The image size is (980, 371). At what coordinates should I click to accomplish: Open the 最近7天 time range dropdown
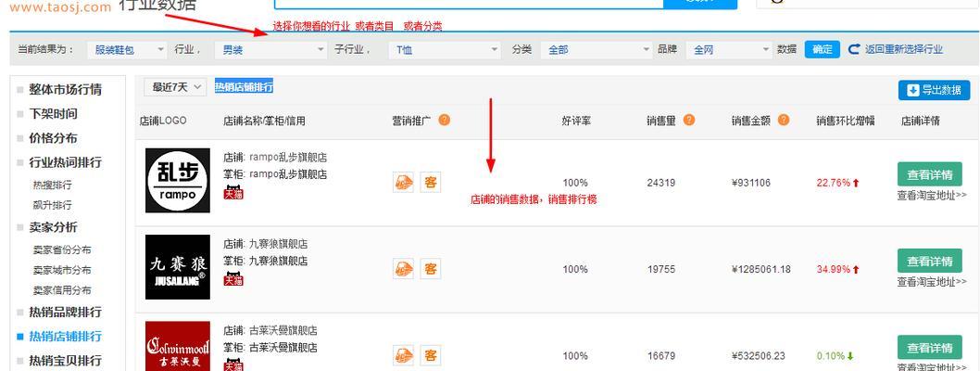(x=175, y=87)
